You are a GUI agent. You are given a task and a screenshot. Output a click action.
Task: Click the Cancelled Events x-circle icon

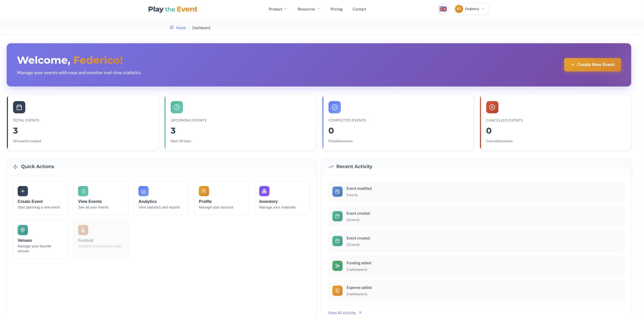[x=492, y=107]
